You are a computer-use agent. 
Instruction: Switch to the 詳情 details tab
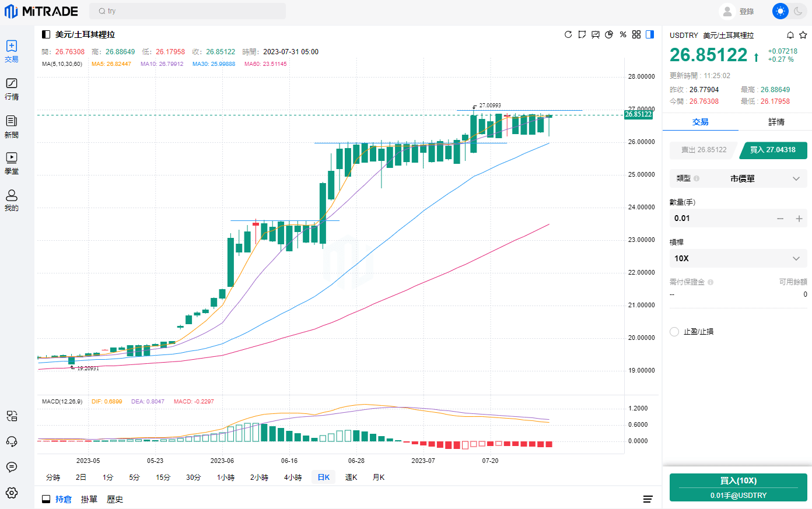776,122
